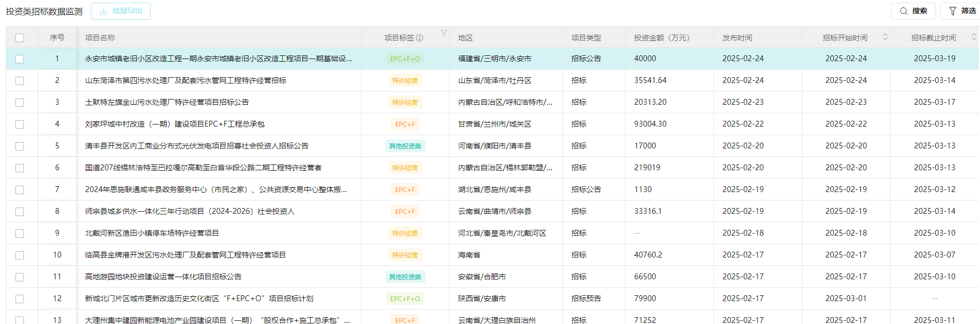Open 永安市城镇老旧小区改造工程 project link

[218, 59]
